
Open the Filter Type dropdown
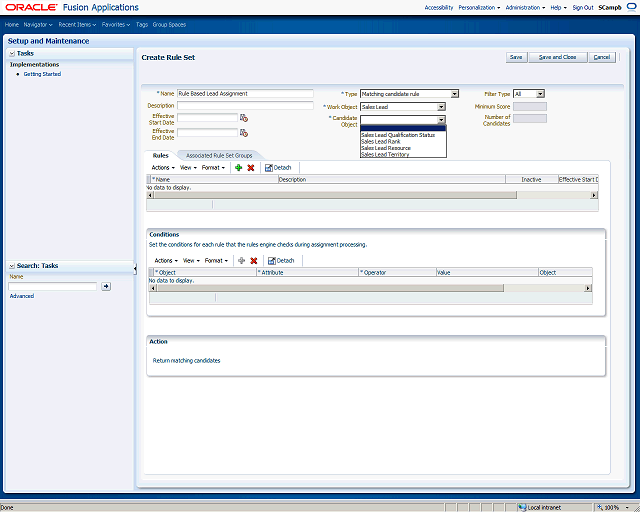click(540, 94)
